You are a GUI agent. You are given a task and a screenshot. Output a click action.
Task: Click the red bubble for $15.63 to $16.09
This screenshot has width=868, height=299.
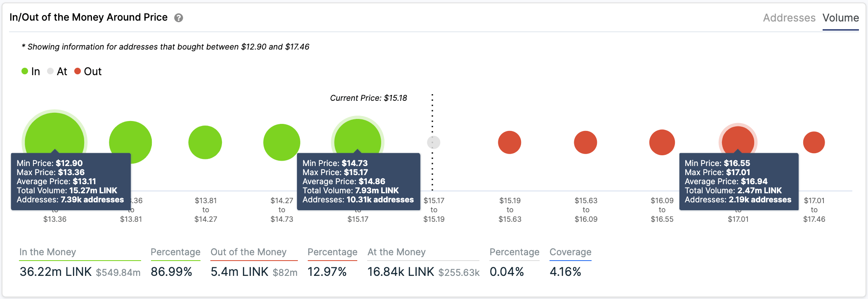(585, 142)
